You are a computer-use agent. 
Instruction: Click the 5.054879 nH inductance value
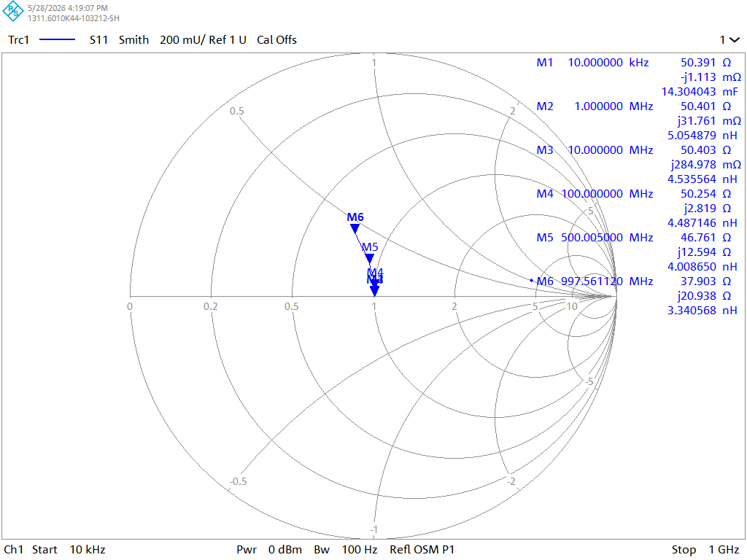coord(703,136)
